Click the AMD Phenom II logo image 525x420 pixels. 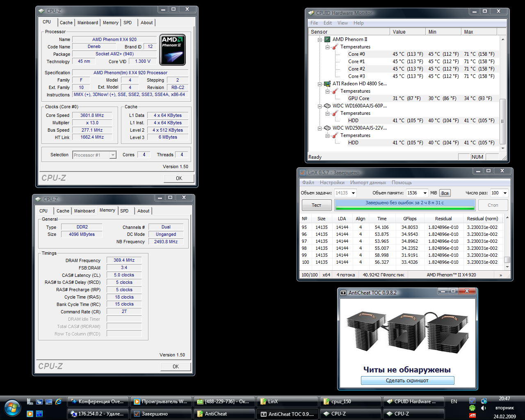click(172, 50)
